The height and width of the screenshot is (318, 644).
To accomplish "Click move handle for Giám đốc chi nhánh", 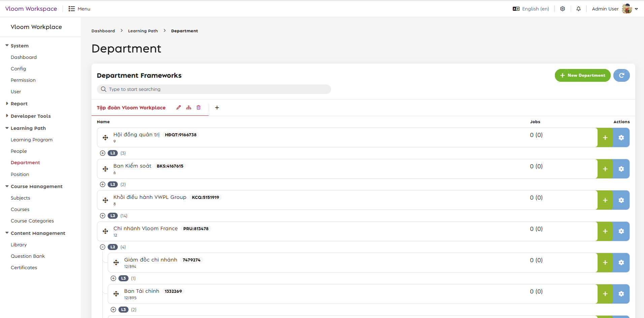I will point(116,262).
